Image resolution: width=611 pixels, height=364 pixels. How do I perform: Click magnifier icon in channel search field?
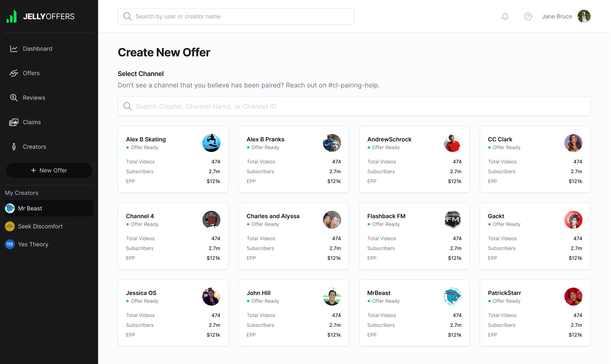pos(127,106)
